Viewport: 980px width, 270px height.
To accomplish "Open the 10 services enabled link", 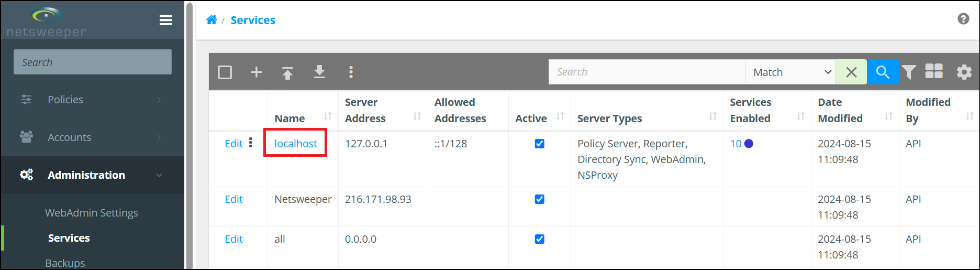I will coord(736,144).
